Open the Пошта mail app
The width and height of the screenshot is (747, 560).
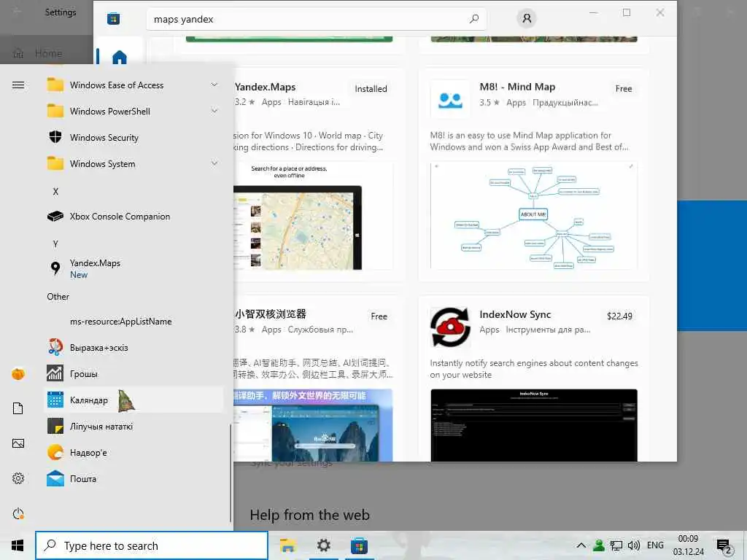(133, 478)
